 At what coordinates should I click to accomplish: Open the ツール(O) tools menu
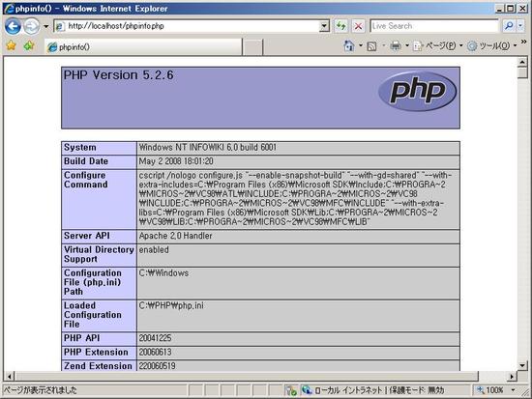click(x=491, y=45)
